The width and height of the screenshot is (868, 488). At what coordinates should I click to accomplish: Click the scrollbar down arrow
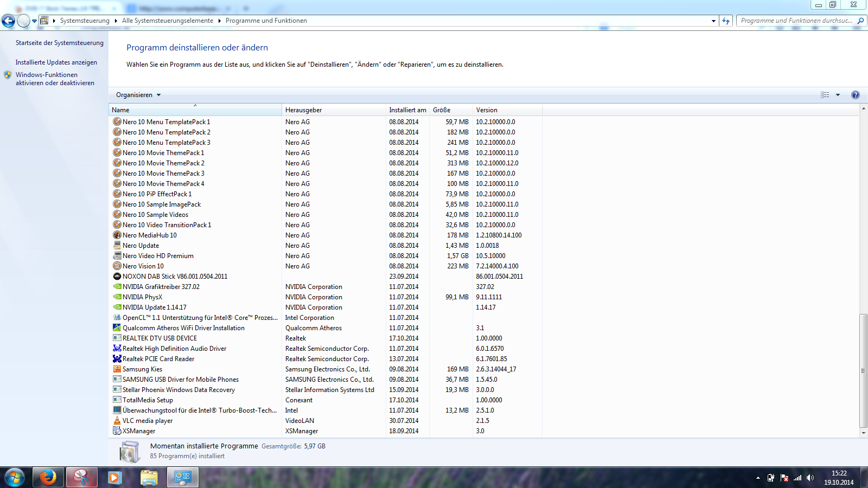coord(863,433)
